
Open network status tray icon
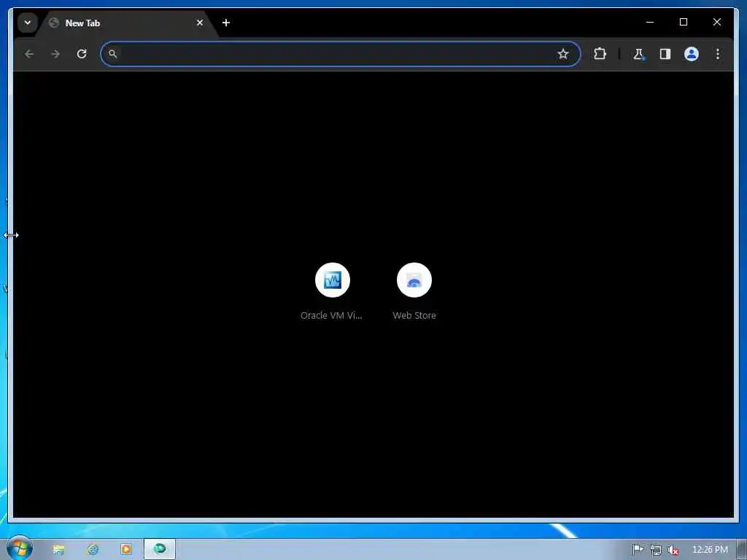(x=656, y=550)
